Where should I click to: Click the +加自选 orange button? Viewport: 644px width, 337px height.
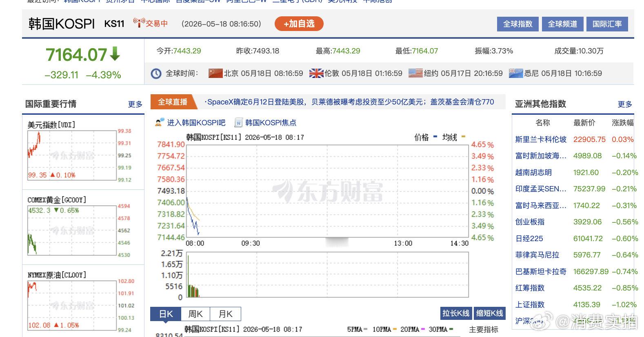[x=299, y=24]
